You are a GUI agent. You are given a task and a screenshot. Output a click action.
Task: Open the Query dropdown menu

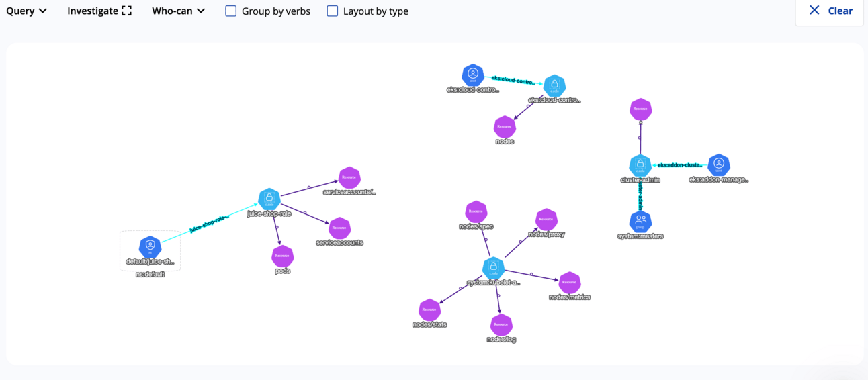[27, 11]
